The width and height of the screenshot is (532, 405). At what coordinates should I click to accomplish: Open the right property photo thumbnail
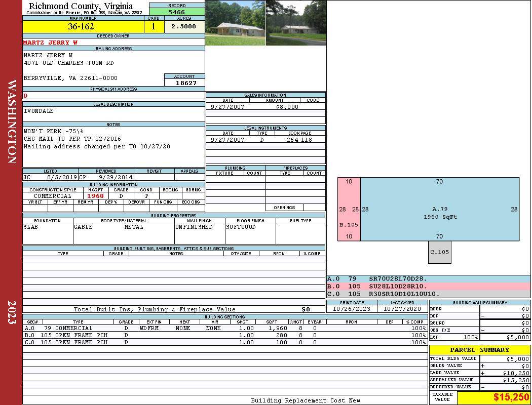(296, 23)
